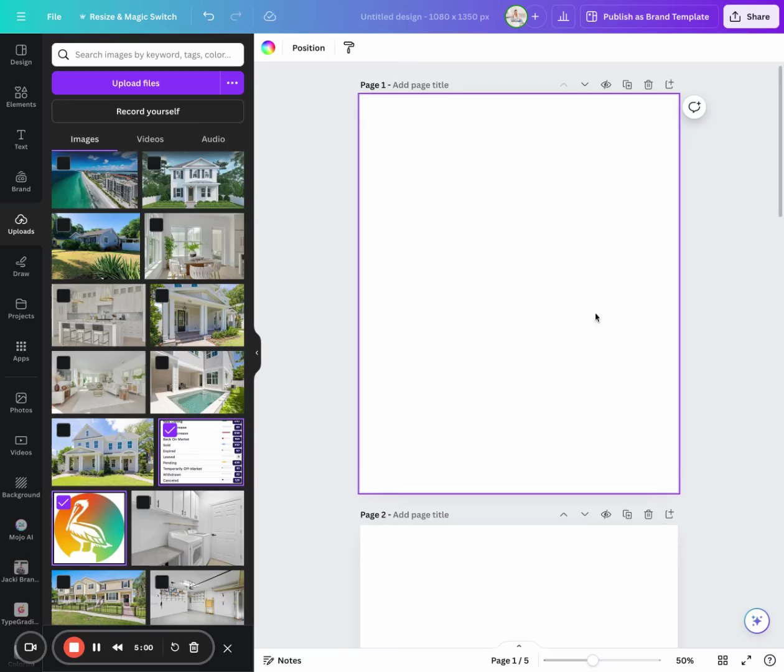Uncheck the market stats table image checkbox
The height and width of the screenshot is (672, 784).
tap(169, 430)
